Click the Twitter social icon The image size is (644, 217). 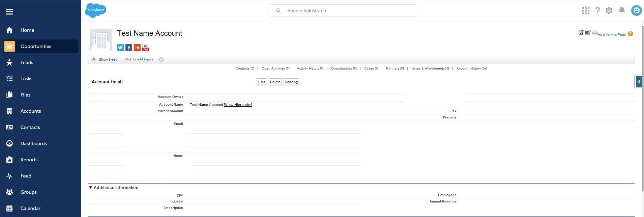[x=120, y=48]
